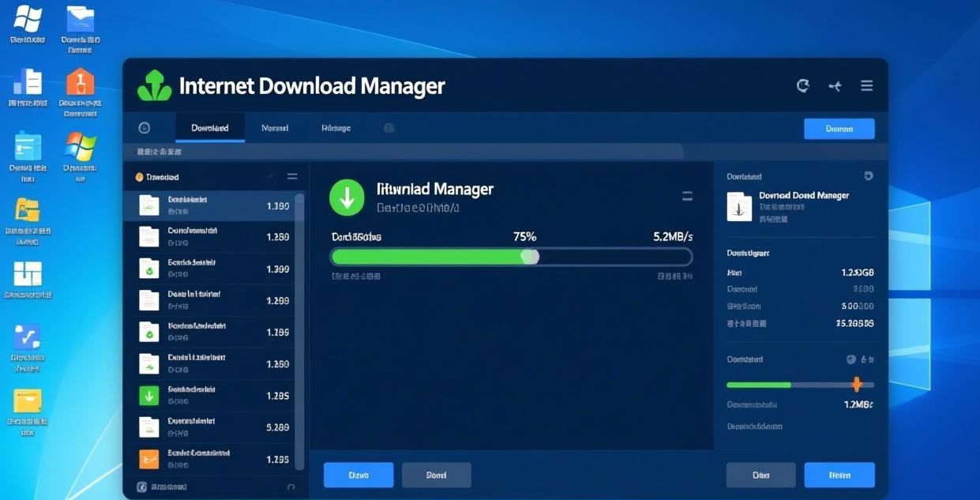This screenshot has height=500, width=980.
Task: Click the round icon after the Rimage tab
Action: coord(389,128)
